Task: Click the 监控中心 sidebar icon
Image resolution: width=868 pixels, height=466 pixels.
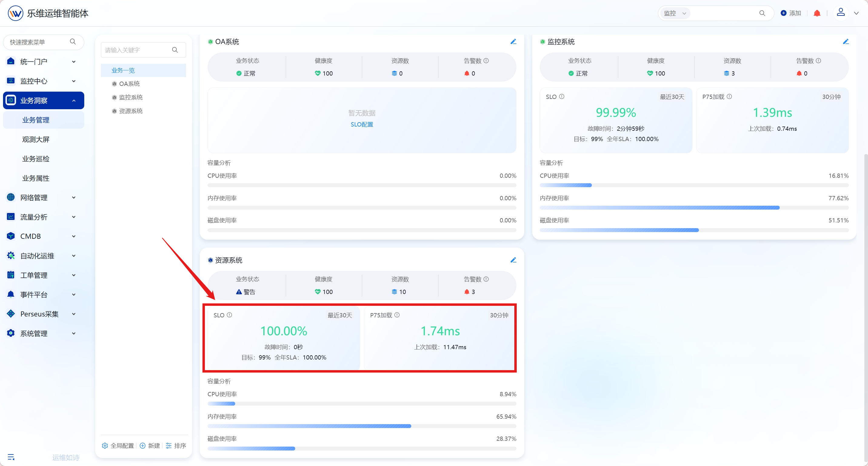Action: (x=11, y=81)
